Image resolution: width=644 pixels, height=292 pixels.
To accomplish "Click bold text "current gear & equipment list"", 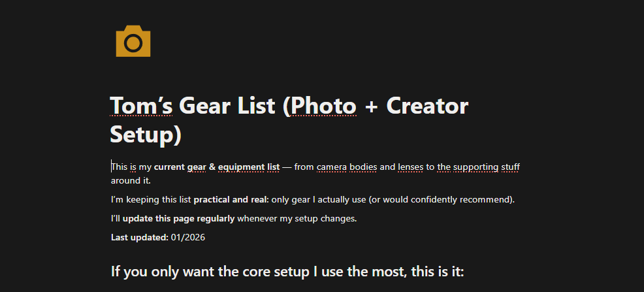I will click(x=216, y=167).
